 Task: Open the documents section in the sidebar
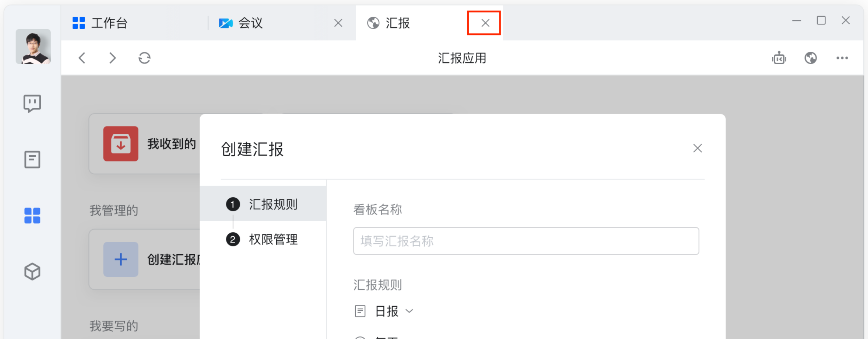(x=33, y=160)
